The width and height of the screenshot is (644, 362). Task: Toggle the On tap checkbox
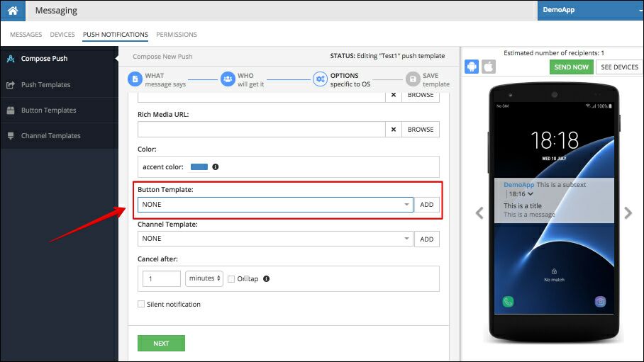(x=231, y=279)
